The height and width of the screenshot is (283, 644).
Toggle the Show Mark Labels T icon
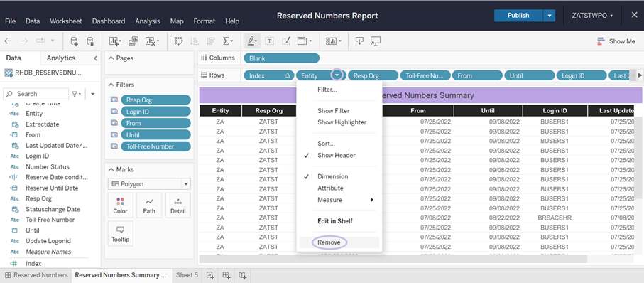[x=269, y=41]
